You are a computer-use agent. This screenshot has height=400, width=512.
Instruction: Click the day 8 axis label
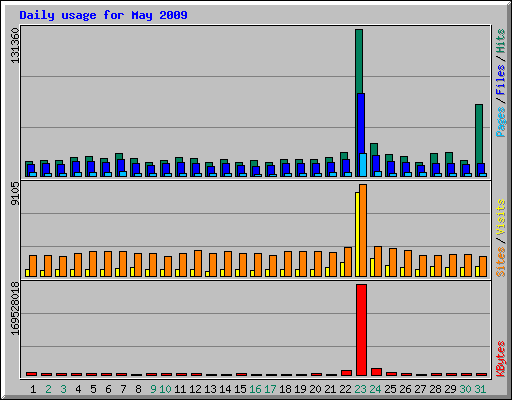click(x=138, y=389)
